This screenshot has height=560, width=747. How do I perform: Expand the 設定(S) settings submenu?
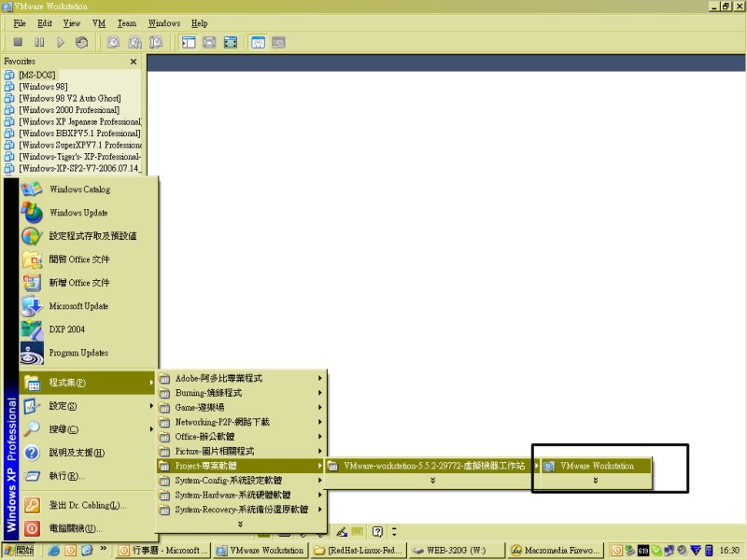point(88,406)
